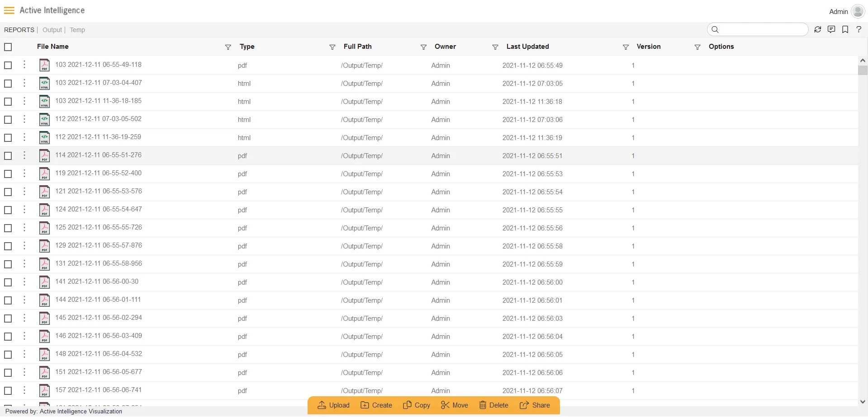Open File Name column filter
868x417 pixels.
[228, 47]
